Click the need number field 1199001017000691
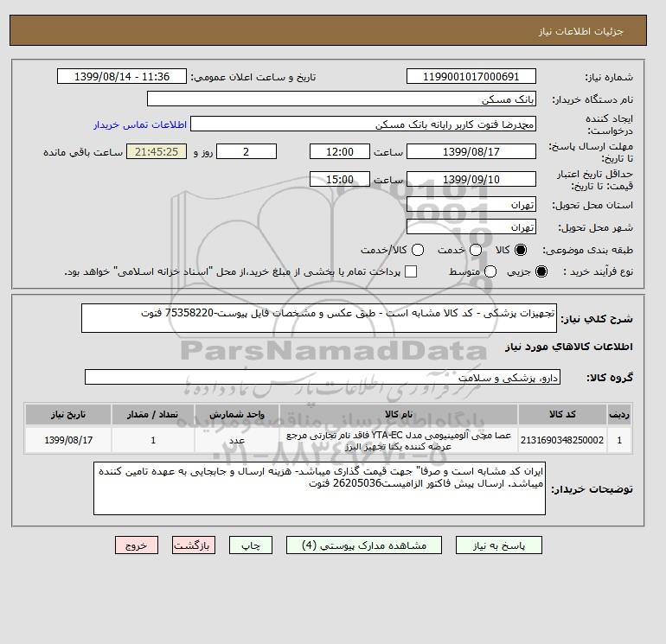 coord(471,76)
